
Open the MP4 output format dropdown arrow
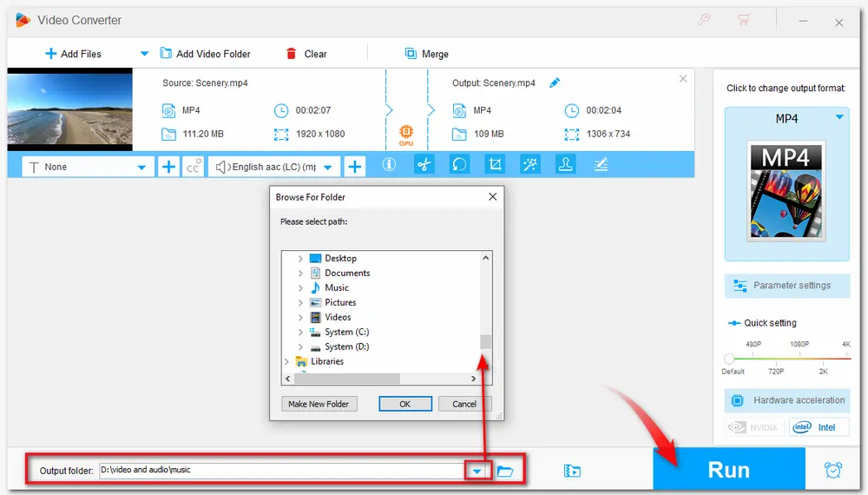[x=839, y=117]
